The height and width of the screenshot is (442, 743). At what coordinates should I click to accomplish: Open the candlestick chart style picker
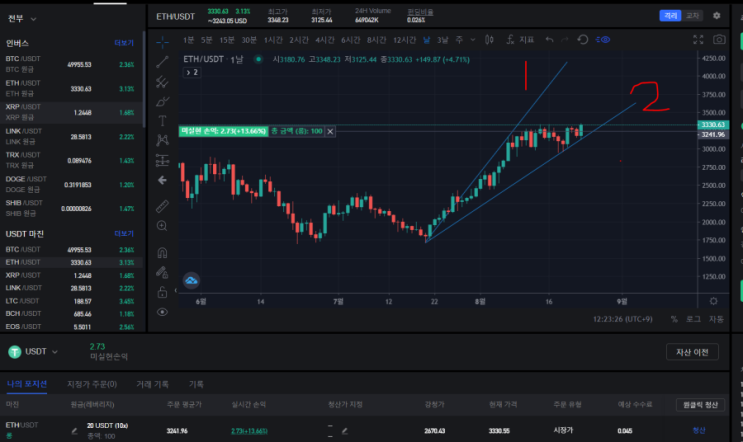click(489, 40)
